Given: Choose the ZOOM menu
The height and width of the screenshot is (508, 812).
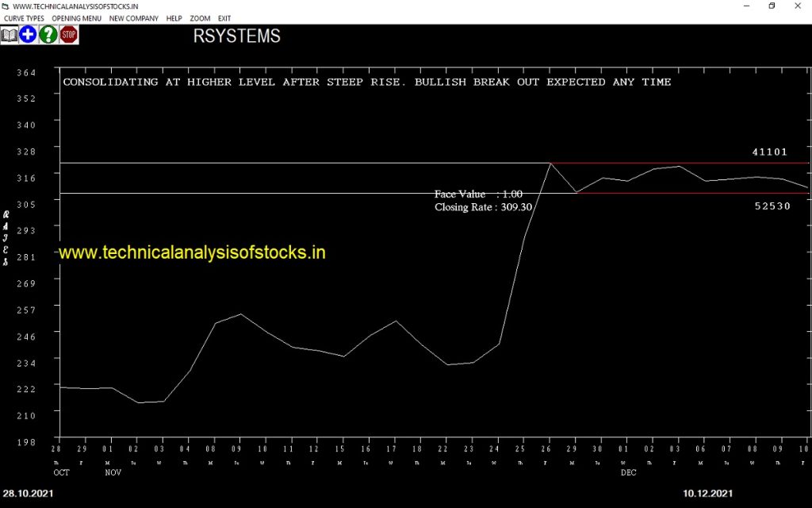Looking at the screenshot, I should 200,18.
